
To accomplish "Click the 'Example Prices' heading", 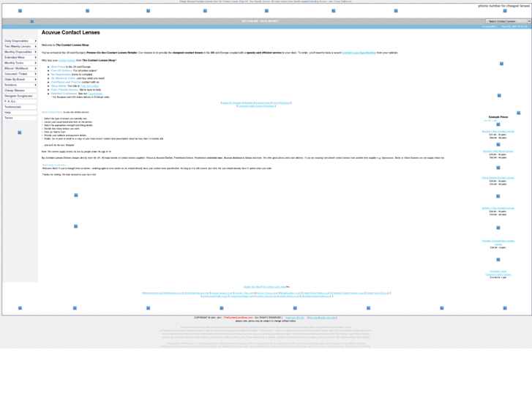I will click(498, 117).
